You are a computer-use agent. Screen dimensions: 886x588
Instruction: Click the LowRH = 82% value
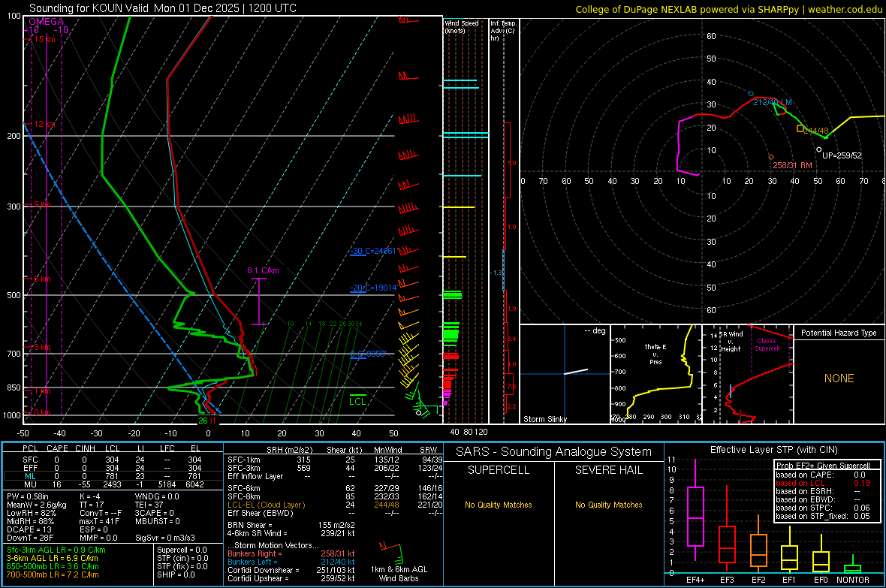click(x=32, y=513)
